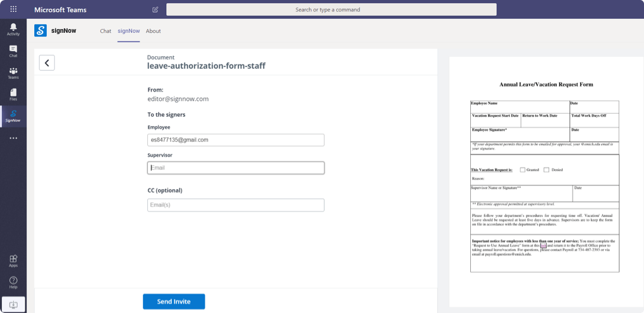Open Chat in left sidebar
Viewport: 644px width, 313px height.
pyautogui.click(x=13, y=51)
